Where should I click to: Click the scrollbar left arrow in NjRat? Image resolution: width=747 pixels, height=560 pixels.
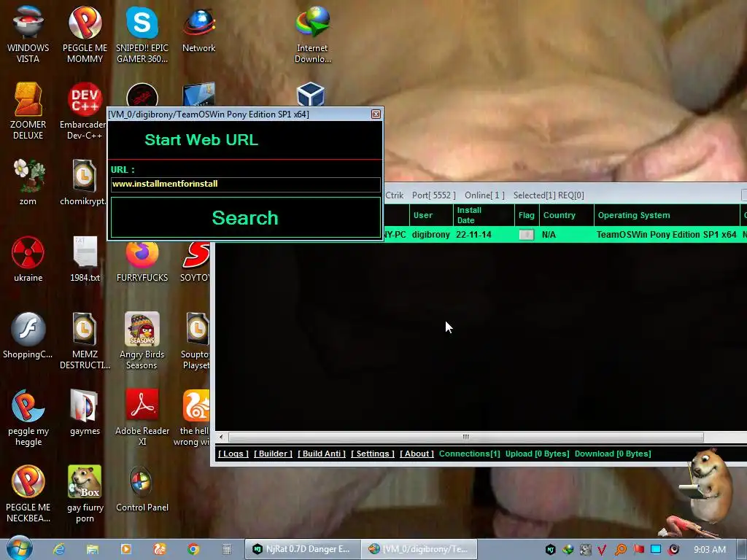220,437
